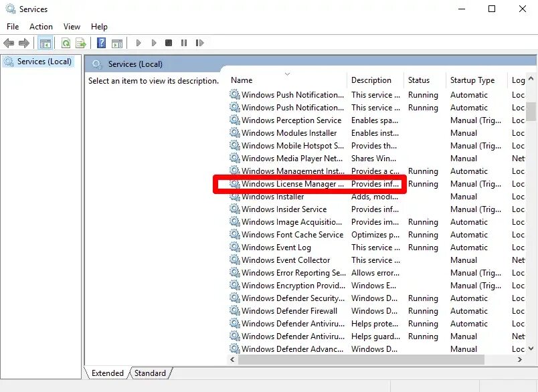
Task: Click the Pause Service icon
Action: coord(184,43)
